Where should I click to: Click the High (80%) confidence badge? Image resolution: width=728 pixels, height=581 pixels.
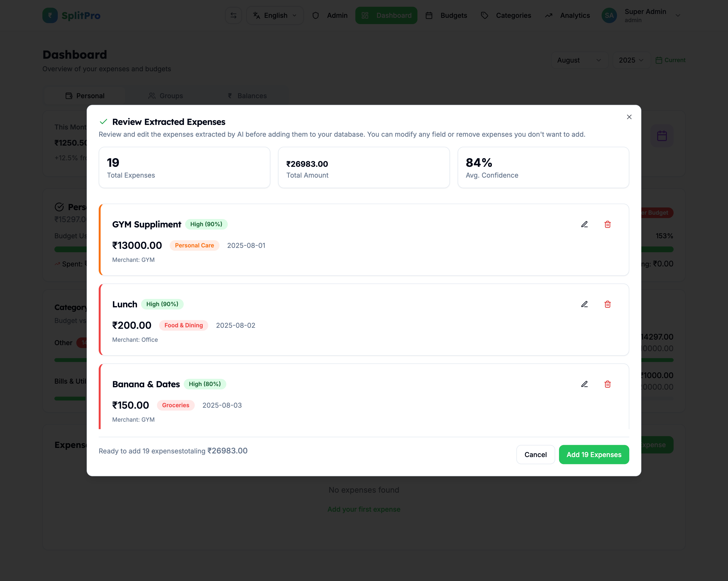(205, 384)
